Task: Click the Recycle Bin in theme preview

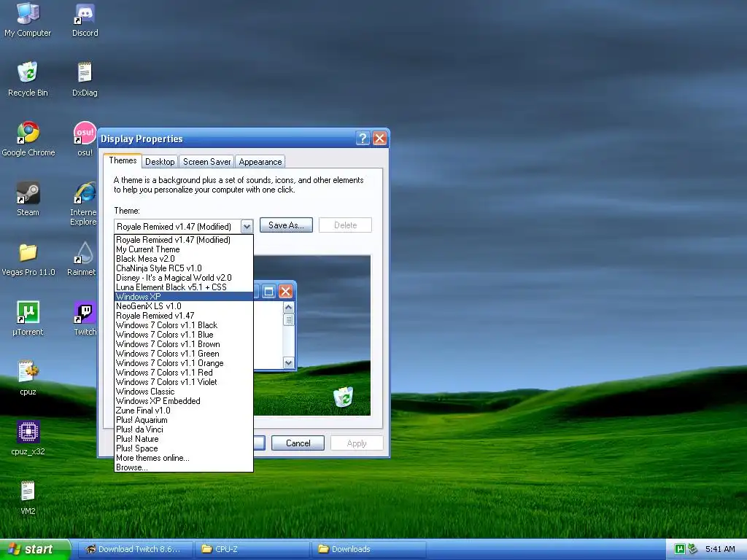Action: coord(343,397)
